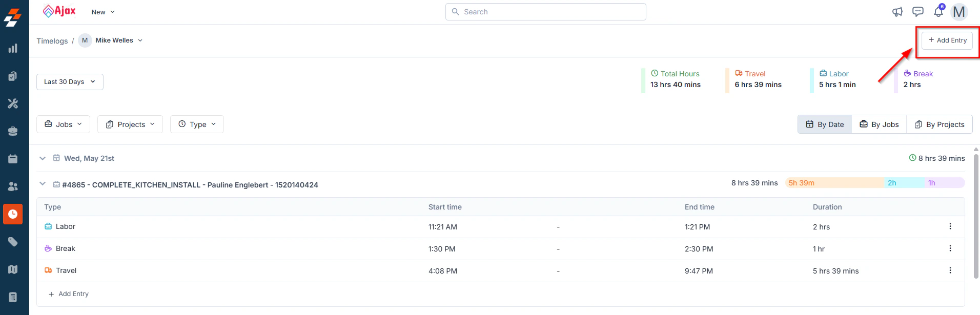
Task: Collapse the job #4865 section
Action: click(43, 184)
